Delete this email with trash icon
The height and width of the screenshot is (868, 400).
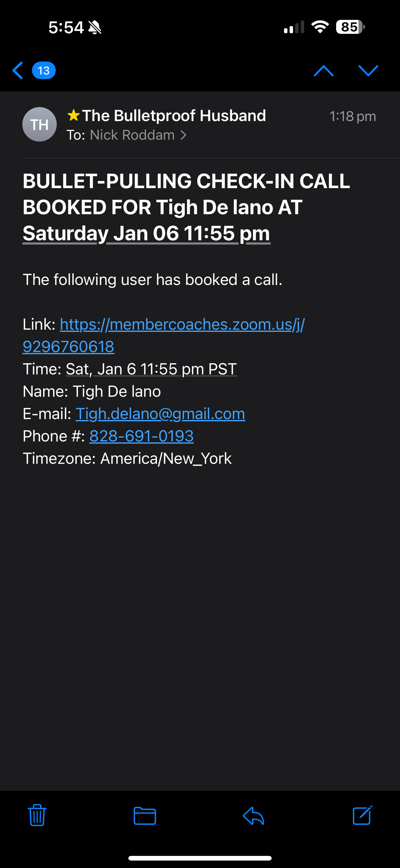click(x=37, y=816)
